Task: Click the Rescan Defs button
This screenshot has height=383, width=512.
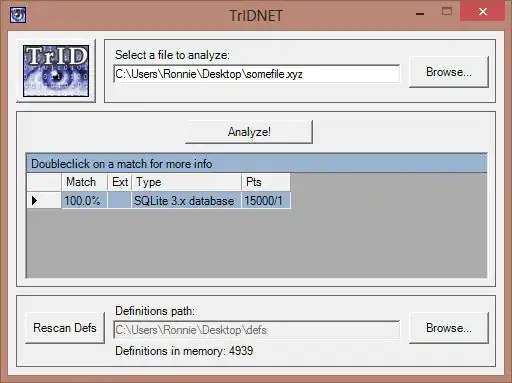Action: (65, 328)
